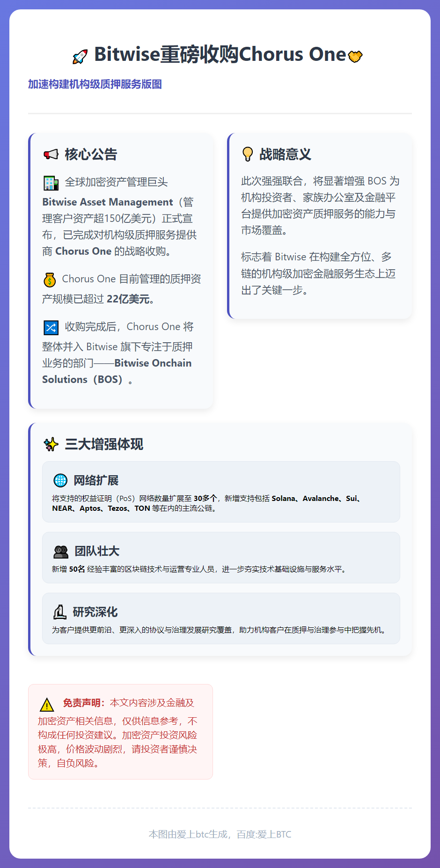Click the 研究深化 card title
The width and height of the screenshot is (440, 868).
tap(95, 612)
